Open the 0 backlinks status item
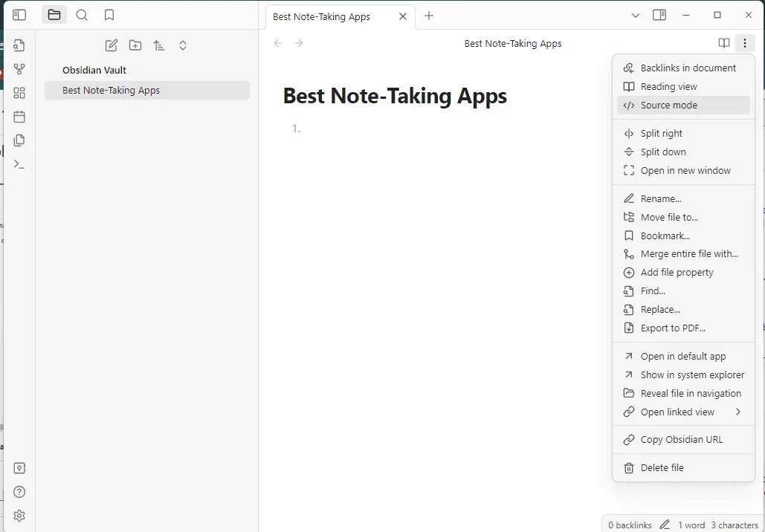 click(630, 525)
